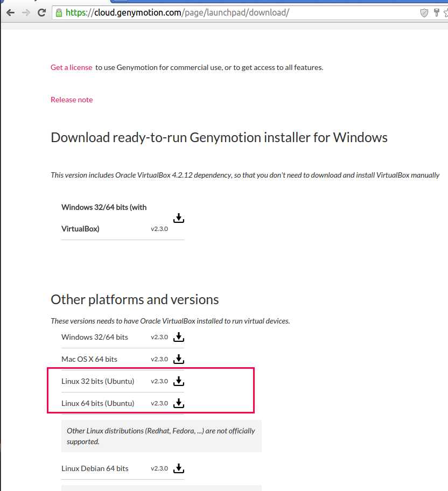
Task: Download the Linux 32 bits (Ubuntu) version
Action: [179, 381]
